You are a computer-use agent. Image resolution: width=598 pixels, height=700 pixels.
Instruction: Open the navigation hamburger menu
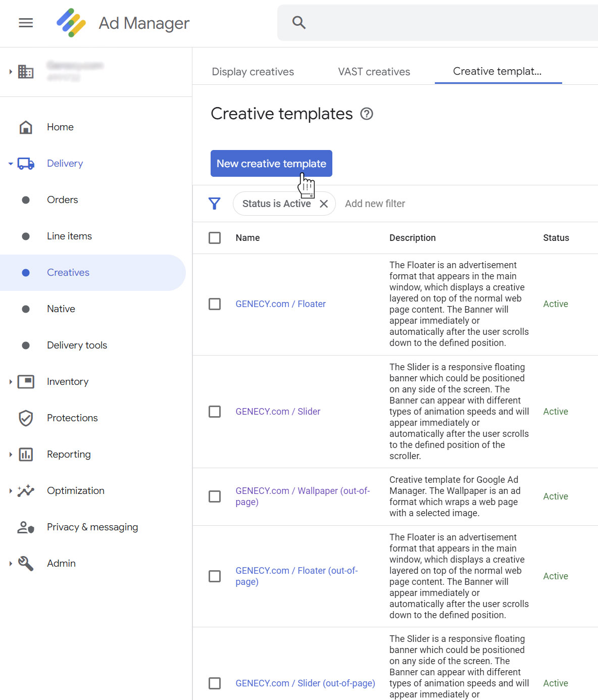25,23
